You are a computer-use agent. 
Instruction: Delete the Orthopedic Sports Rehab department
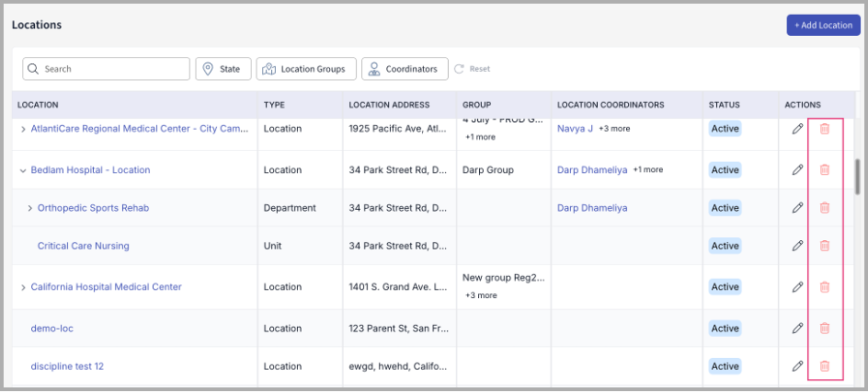tap(825, 208)
